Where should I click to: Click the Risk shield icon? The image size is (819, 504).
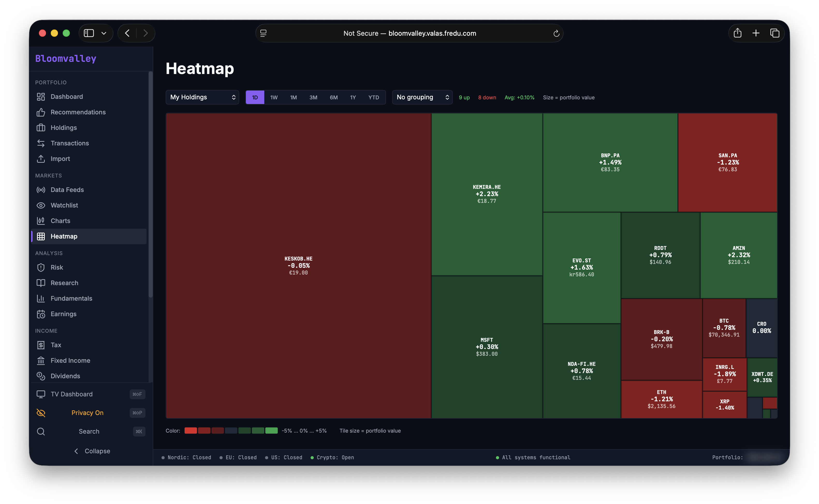point(41,267)
